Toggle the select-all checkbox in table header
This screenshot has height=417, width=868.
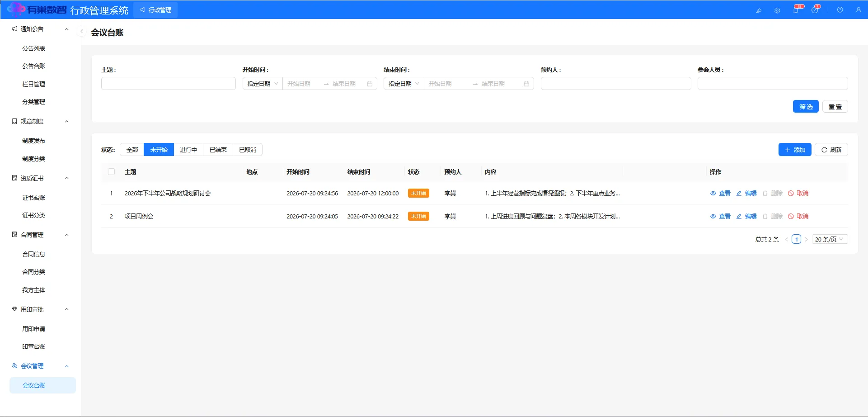[x=112, y=172]
